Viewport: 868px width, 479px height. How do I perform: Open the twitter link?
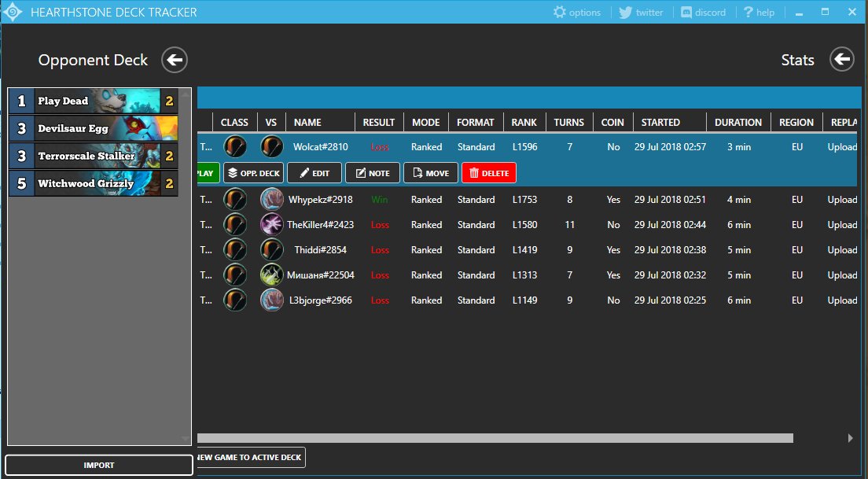641,12
